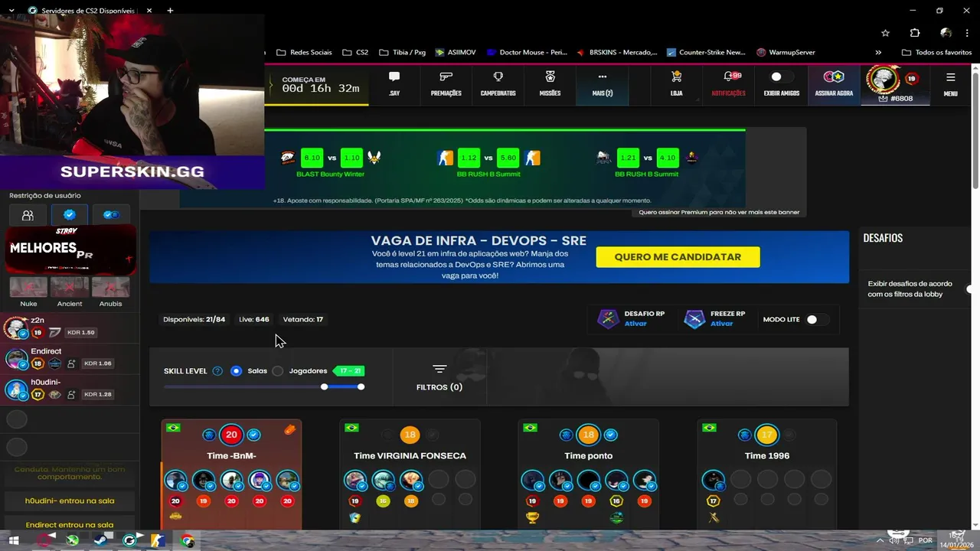Open Missões medal icon
Image resolution: width=980 pixels, height=551 pixels.
click(550, 77)
